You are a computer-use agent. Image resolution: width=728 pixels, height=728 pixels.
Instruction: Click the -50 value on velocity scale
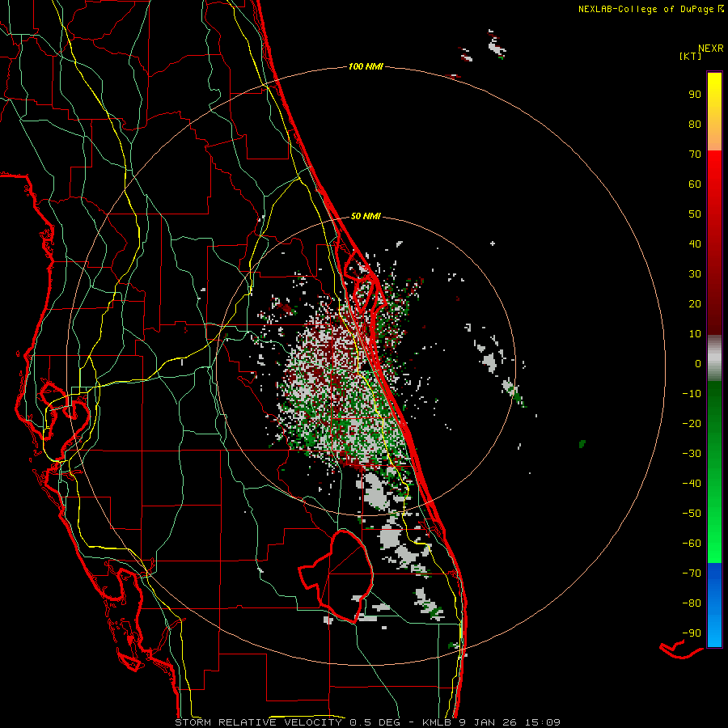point(692,514)
